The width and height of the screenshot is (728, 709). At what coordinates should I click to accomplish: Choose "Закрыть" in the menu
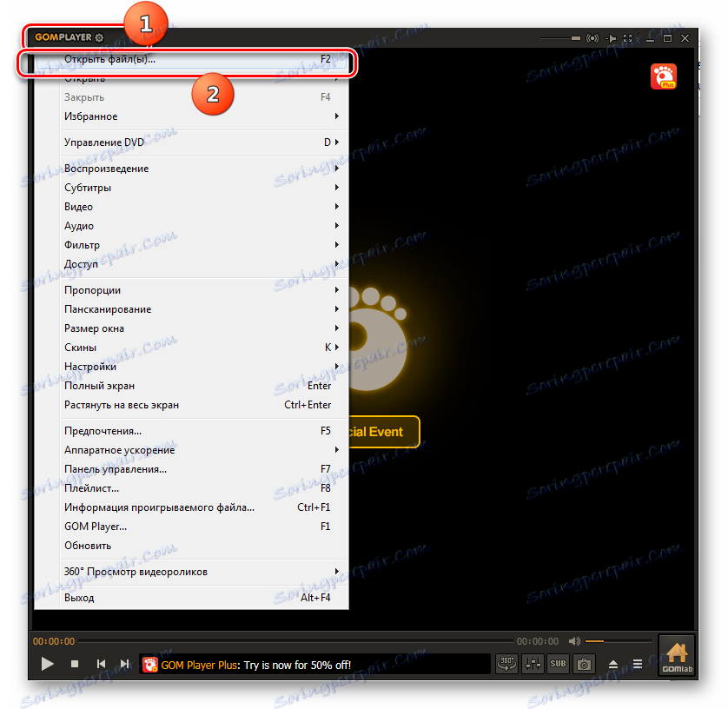pos(191,97)
